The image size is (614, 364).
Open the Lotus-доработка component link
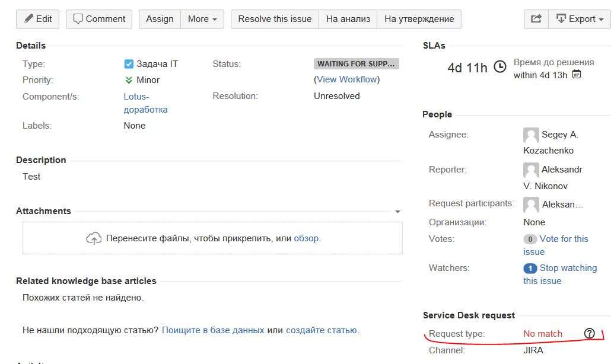point(146,103)
